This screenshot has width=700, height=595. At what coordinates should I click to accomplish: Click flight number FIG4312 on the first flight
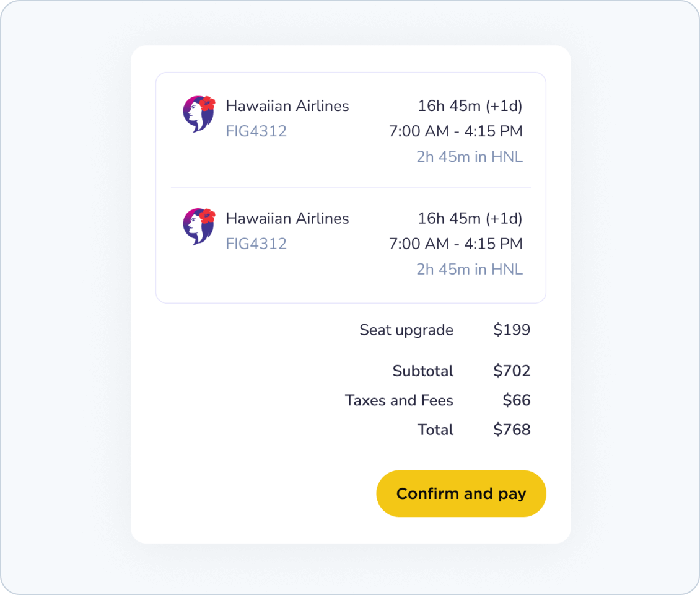[256, 131]
